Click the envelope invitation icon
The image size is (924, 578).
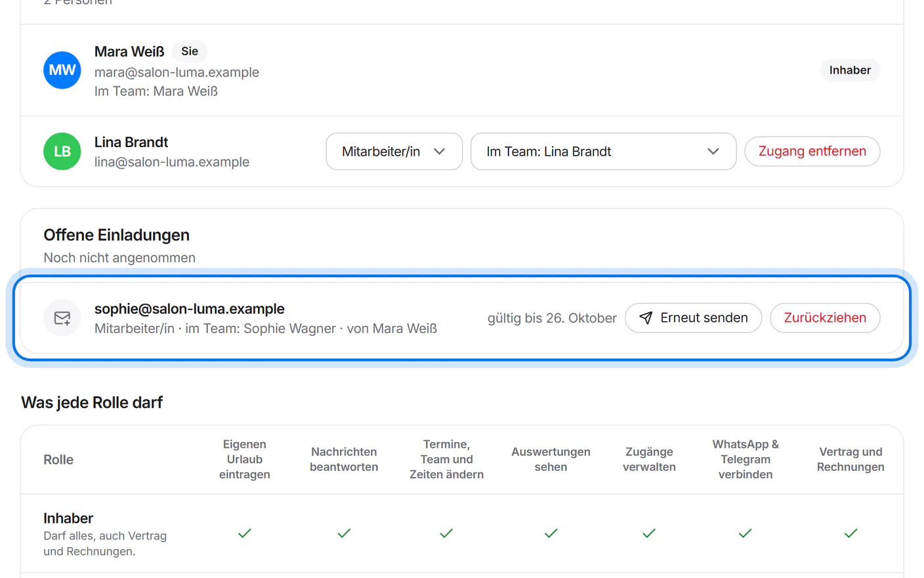coord(62,318)
